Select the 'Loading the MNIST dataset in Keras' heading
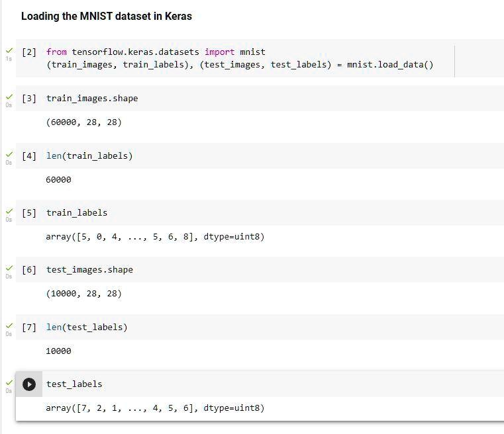Screen dimensions: 504x434 click(x=107, y=16)
